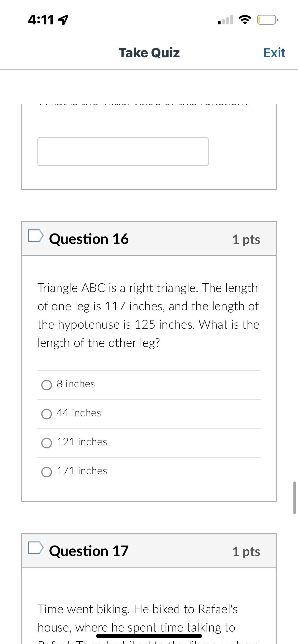Tap the 4:11 clock in status bar
The height and width of the screenshot is (644, 298).
coord(41,20)
